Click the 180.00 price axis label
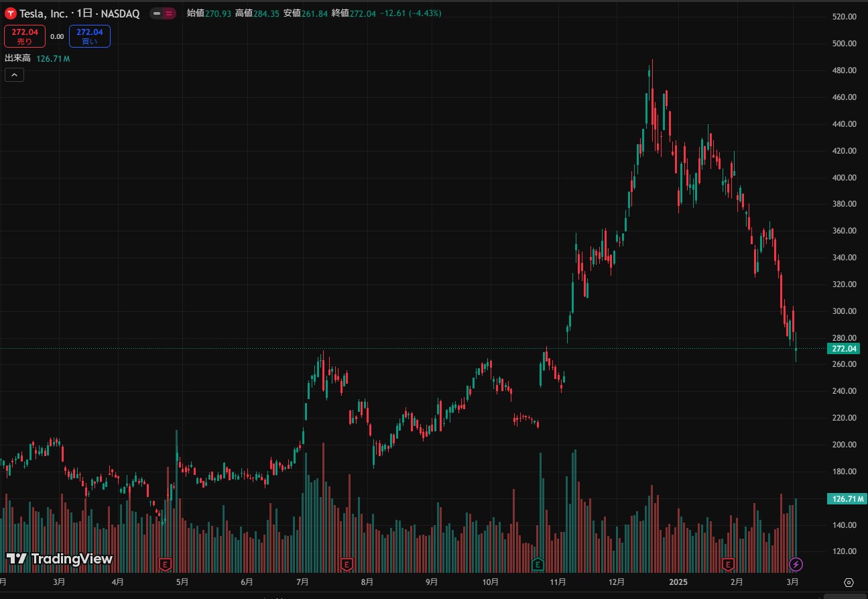868x599 pixels. 844,472
